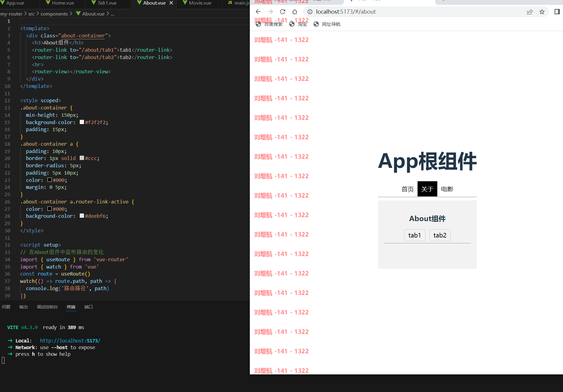Click '/about/tab1' router-link code line
Viewport: 563px width, 392px height.
click(x=102, y=50)
